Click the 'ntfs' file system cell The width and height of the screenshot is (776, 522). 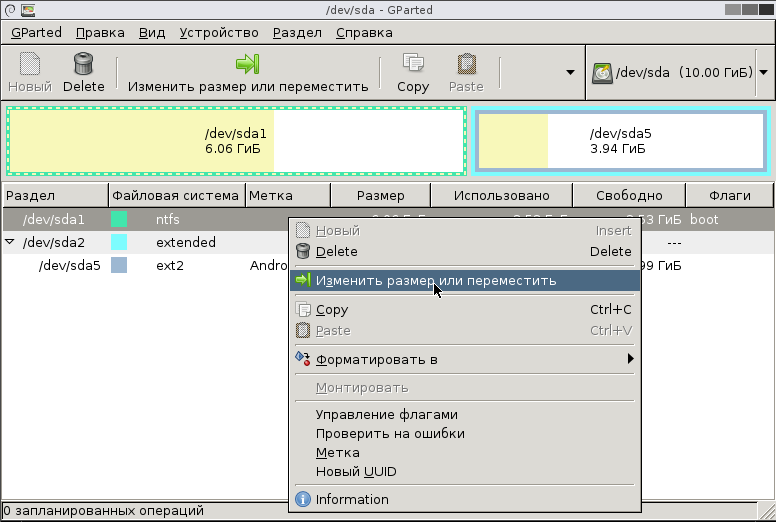(167, 219)
